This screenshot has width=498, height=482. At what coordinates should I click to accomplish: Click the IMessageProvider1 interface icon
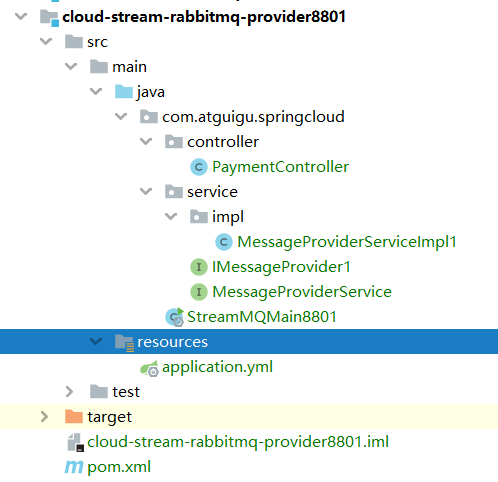click(199, 267)
